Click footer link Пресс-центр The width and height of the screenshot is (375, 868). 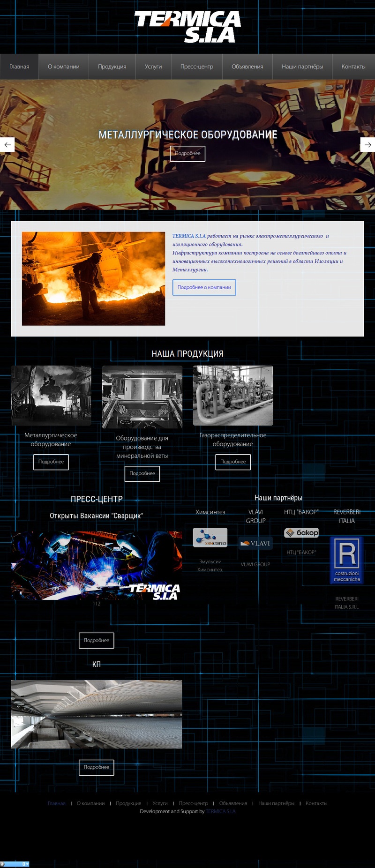coord(194,803)
